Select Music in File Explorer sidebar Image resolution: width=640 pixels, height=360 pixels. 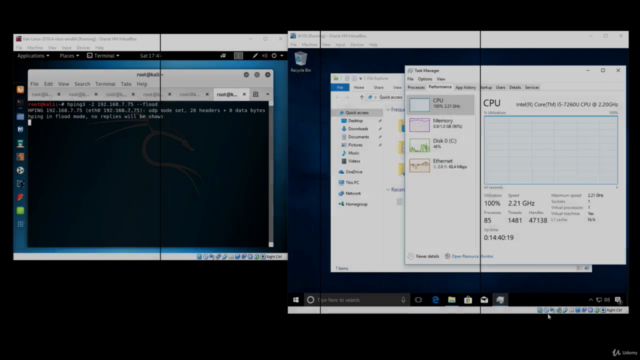pyautogui.click(x=353, y=153)
